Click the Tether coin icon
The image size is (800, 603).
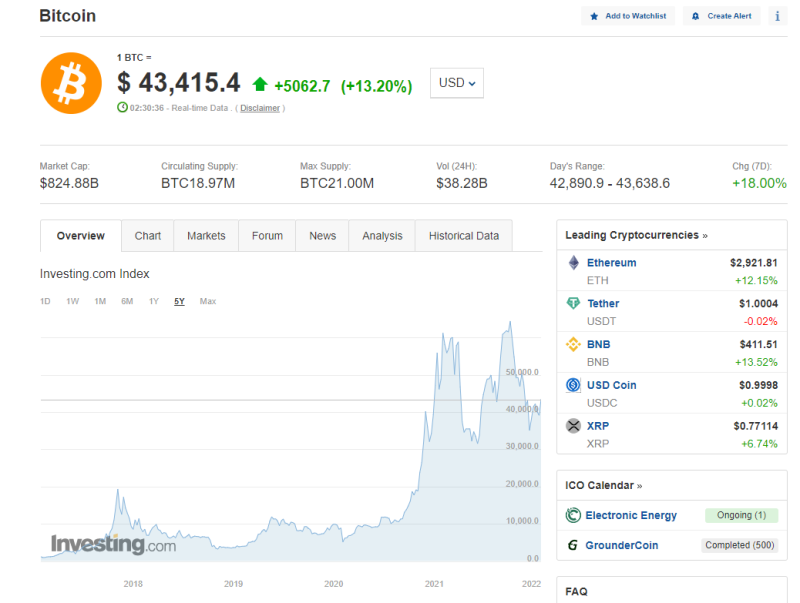(573, 304)
